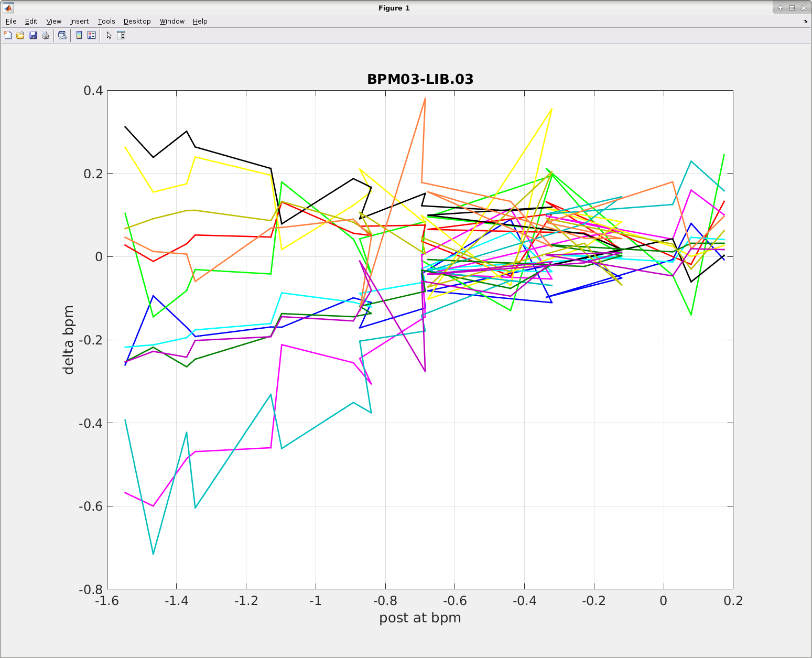Save the figure using the floppy disk icon
The image size is (812, 658).
tap(33, 35)
